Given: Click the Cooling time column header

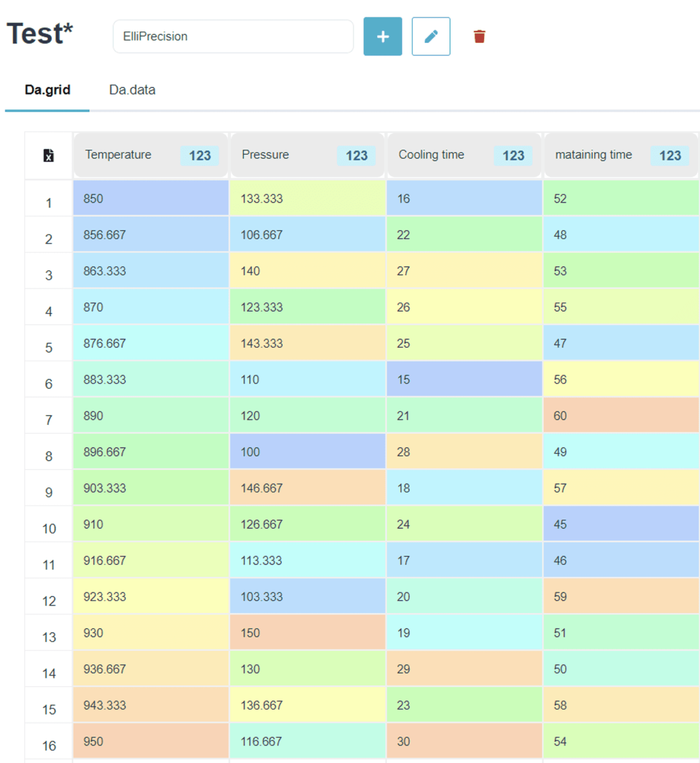Looking at the screenshot, I should pos(431,155).
